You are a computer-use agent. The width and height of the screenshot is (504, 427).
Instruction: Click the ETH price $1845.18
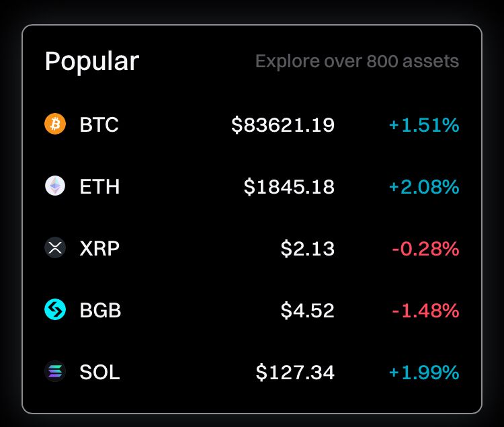pos(289,186)
